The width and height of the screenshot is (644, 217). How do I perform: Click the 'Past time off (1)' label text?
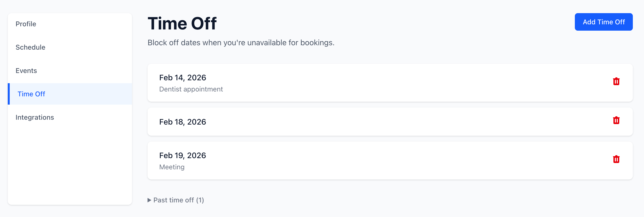click(x=179, y=200)
